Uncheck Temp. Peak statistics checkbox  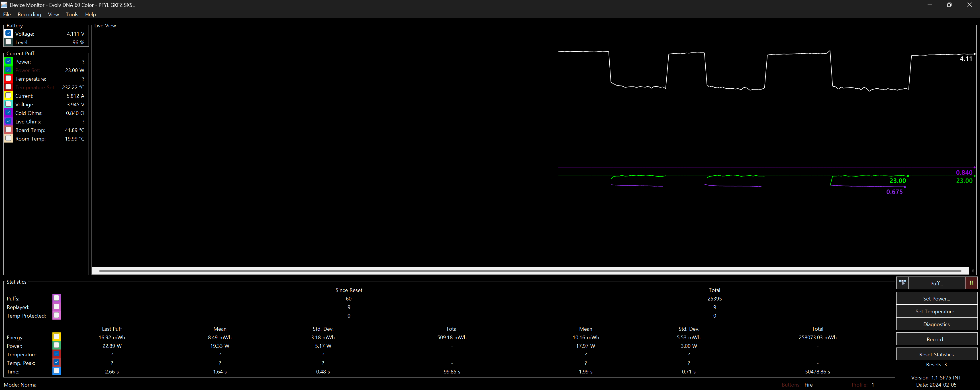(56, 363)
